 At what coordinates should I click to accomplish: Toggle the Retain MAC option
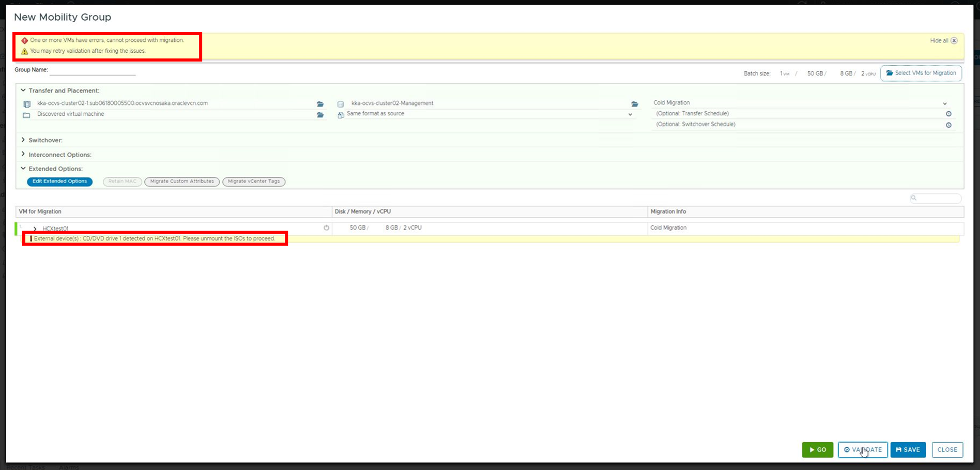[x=122, y=181]
